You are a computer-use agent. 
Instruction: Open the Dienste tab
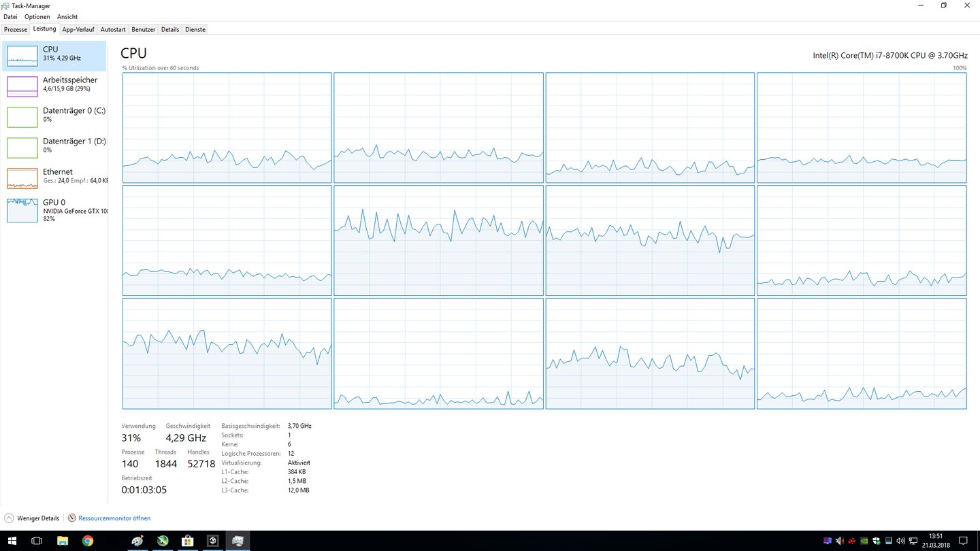tap(195, 29)
